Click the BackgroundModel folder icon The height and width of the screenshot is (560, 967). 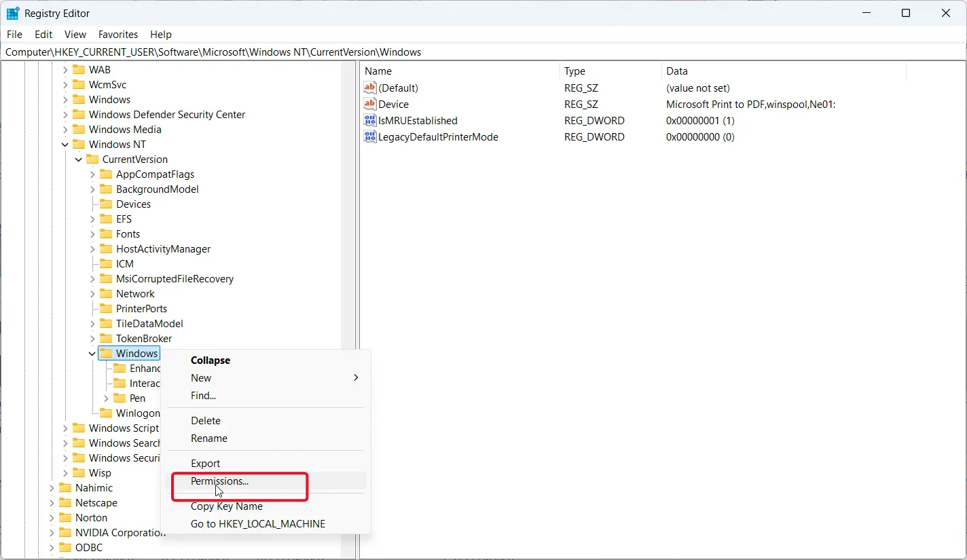pyautogui.click(x=106, y=189)
